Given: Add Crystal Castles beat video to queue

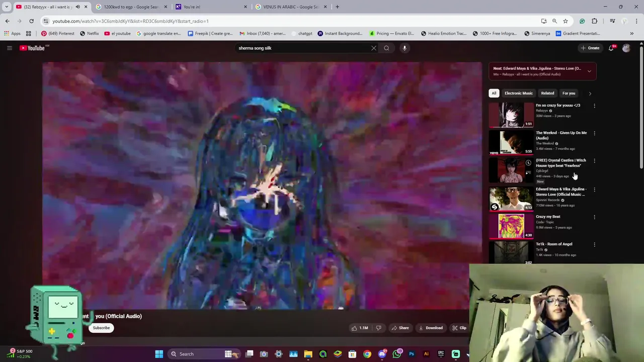Looking at the screenshot, I should click(528, 173).
